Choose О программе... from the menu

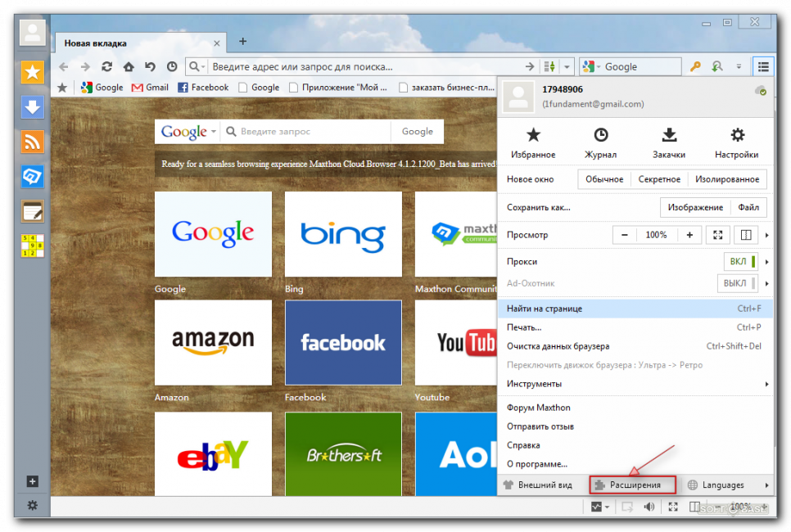pos(635,464)
